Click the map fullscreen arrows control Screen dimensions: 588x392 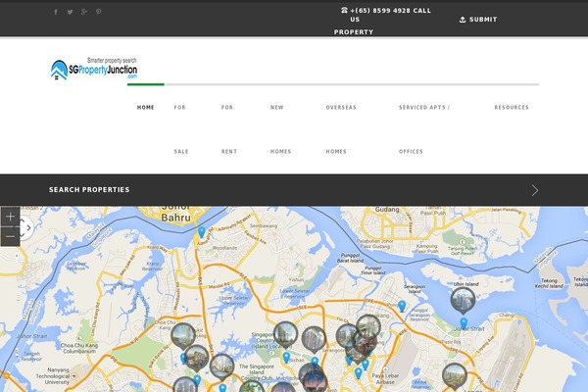tap(26, 227)
